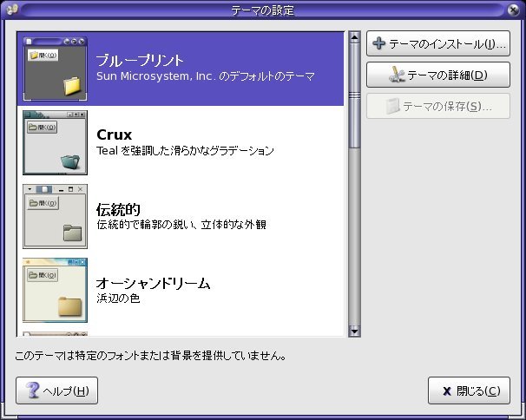The height and width of the screenshot is (420, 526).
Task: Select the 伝統的 theme thumbnail
Action: 55,216
